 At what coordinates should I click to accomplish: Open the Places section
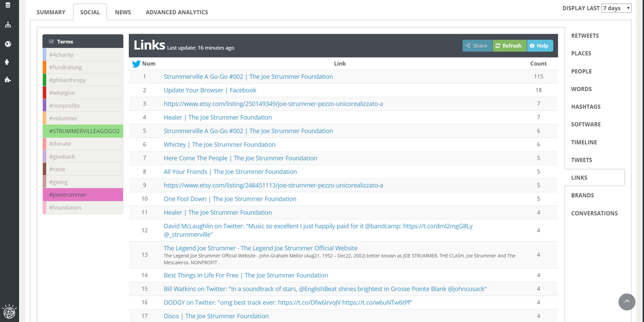pos(581,54)
